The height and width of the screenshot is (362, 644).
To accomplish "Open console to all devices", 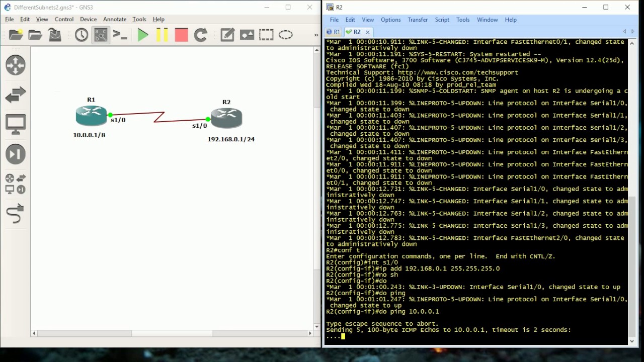I will (120, 35).
